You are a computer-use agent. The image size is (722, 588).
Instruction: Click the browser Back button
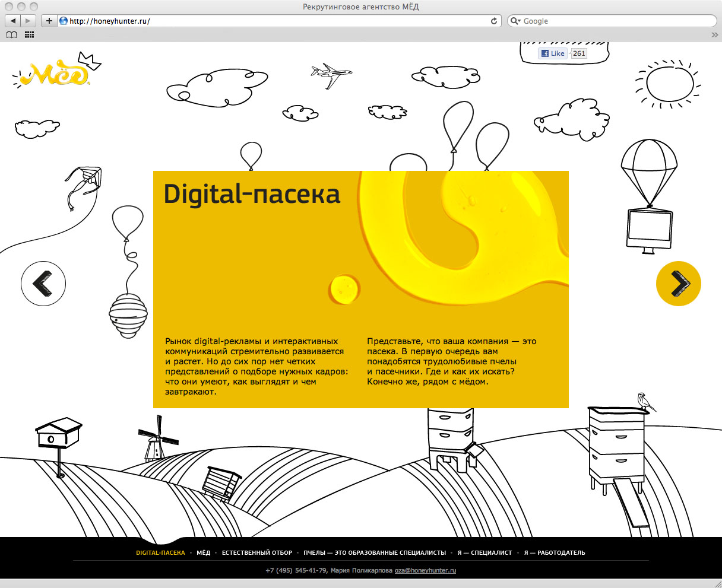point(12,21)
